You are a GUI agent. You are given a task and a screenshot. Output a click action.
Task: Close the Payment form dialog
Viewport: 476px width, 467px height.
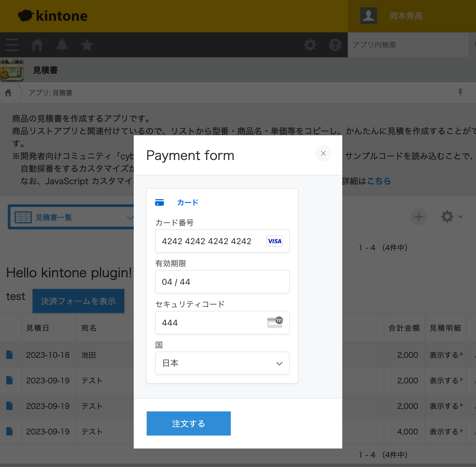(x=323, y=153)
